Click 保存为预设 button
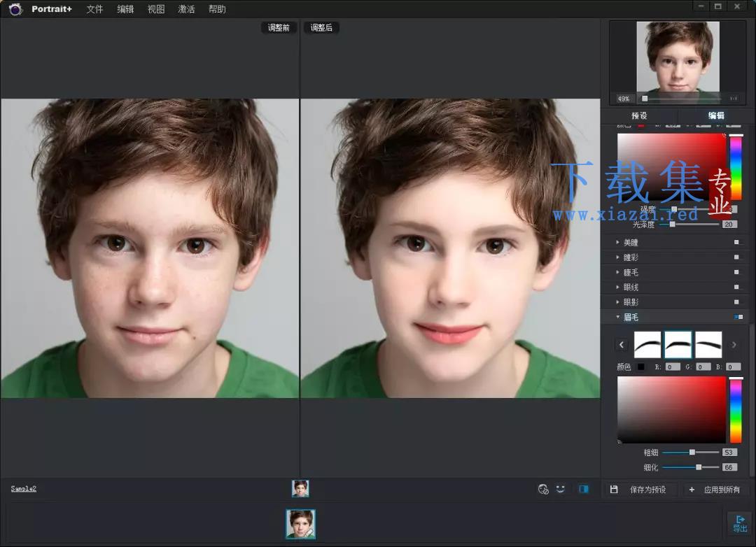Screen dimensions: 756x547 coord(647,490)
